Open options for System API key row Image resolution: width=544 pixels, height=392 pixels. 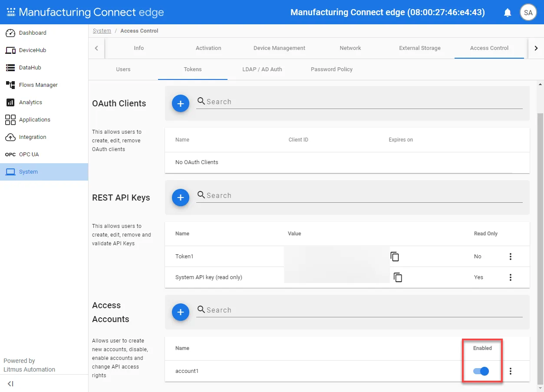511,277
